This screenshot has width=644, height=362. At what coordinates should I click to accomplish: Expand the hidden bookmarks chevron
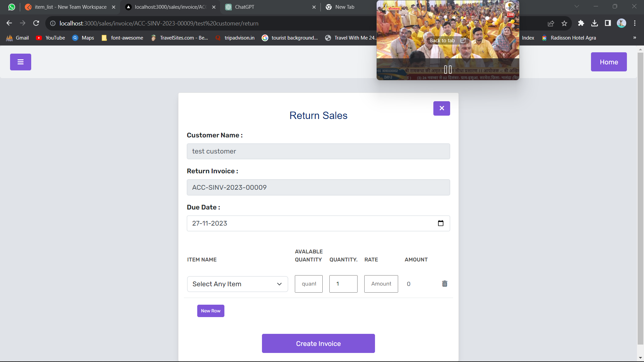(634, 38)
